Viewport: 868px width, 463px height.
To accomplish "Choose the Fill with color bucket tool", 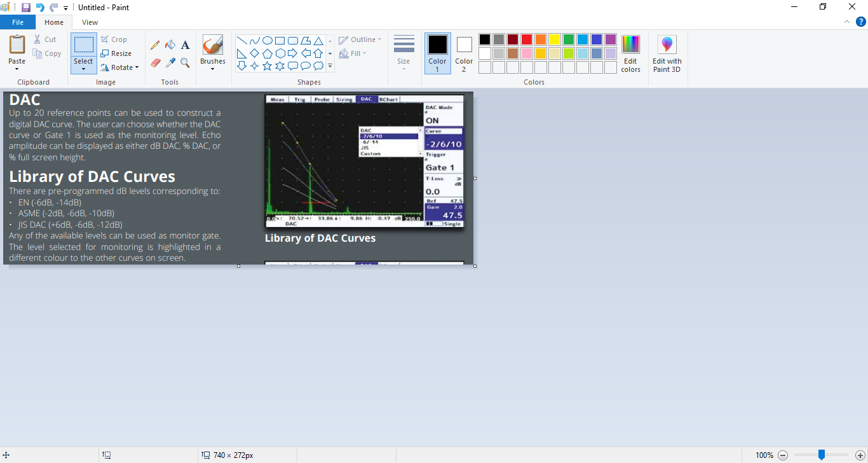I will coord(170,45).
